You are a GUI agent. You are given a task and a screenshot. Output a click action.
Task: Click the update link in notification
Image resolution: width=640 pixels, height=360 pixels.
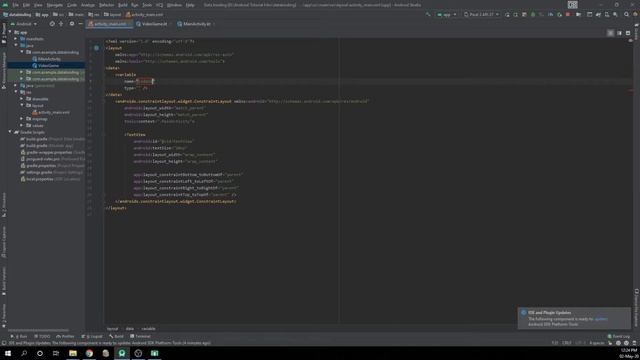coord(600,319)
